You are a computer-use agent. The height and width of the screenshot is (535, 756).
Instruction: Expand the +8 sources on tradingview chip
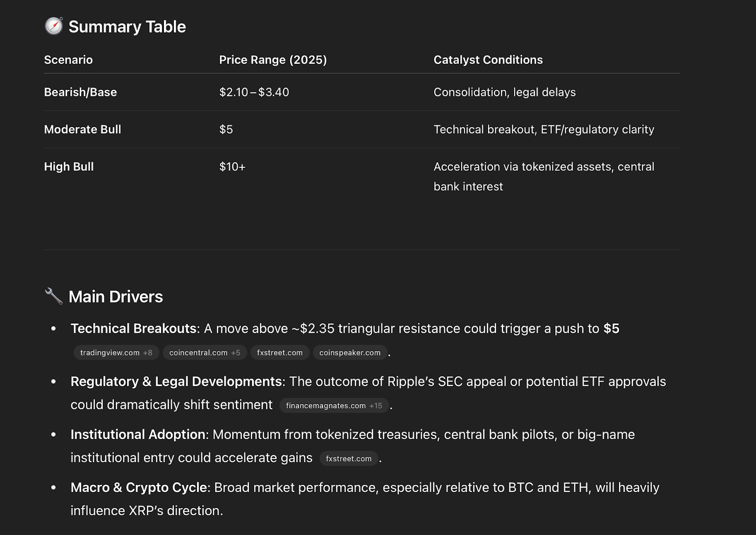click(148, 353)
